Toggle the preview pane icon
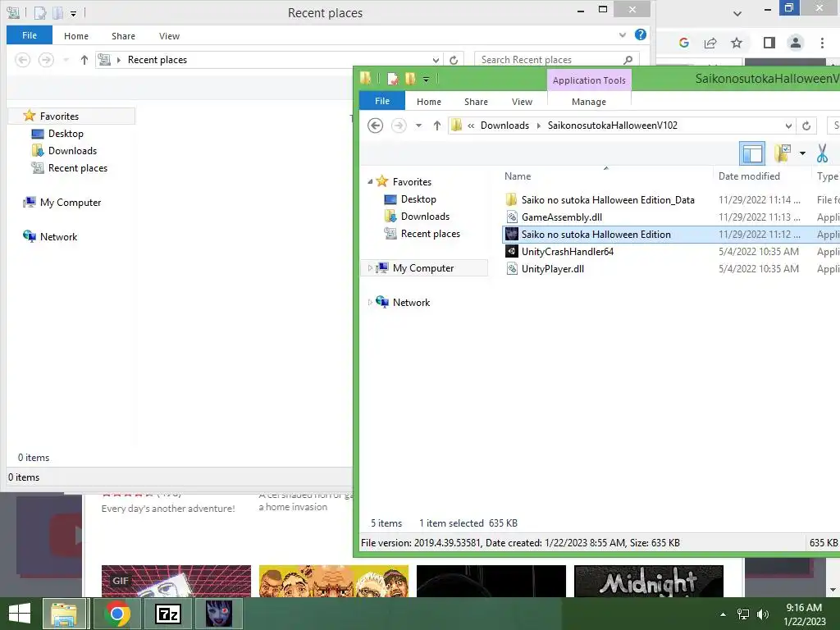 pyautogui.click(x=752, y=154)
